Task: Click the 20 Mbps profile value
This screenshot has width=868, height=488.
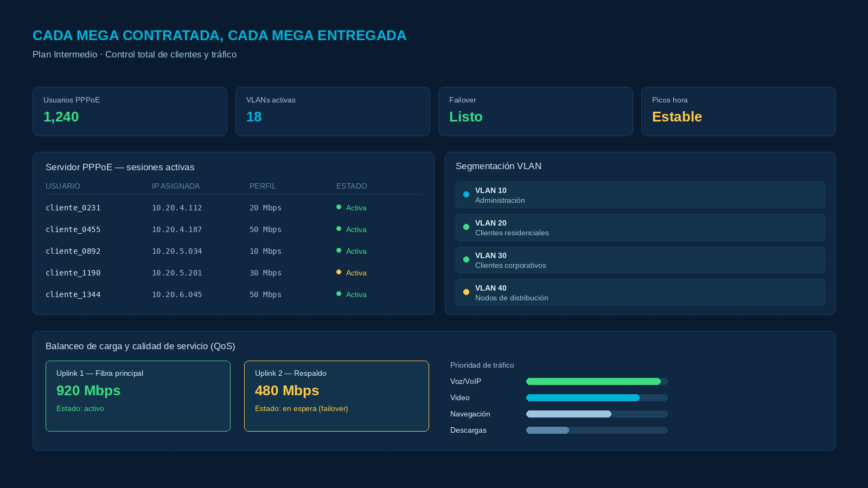Action: tap(265, 208)
